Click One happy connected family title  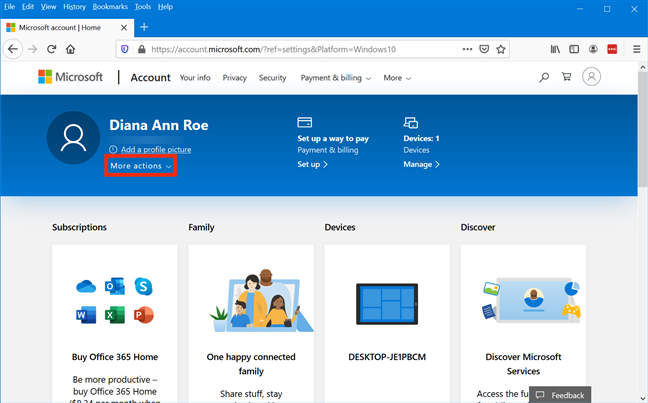point(251,364)
